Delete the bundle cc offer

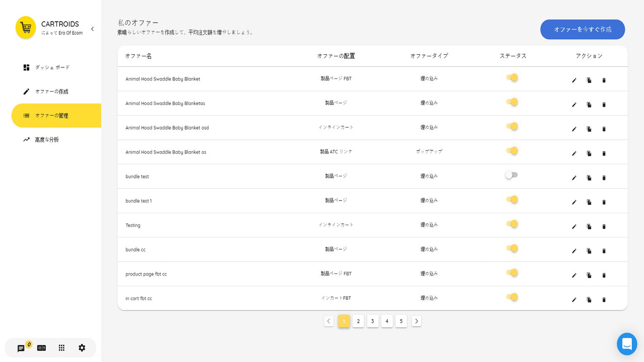pyautogui.click(x=604, y=251)
